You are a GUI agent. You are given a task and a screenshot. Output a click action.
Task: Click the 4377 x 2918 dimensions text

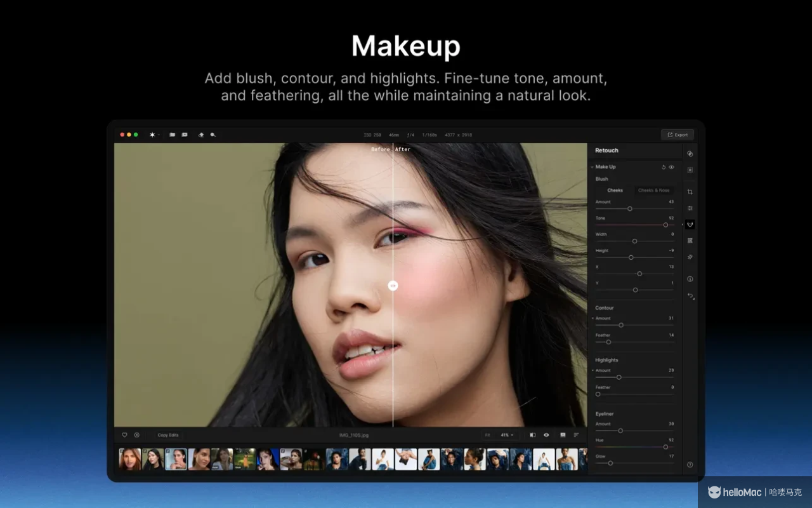458,135
